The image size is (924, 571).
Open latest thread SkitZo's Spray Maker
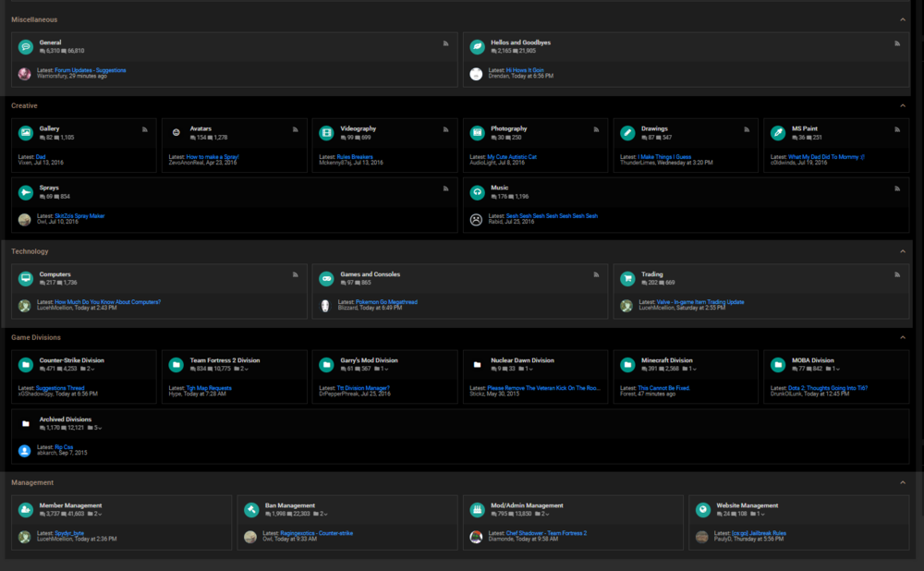pos(79,215)
